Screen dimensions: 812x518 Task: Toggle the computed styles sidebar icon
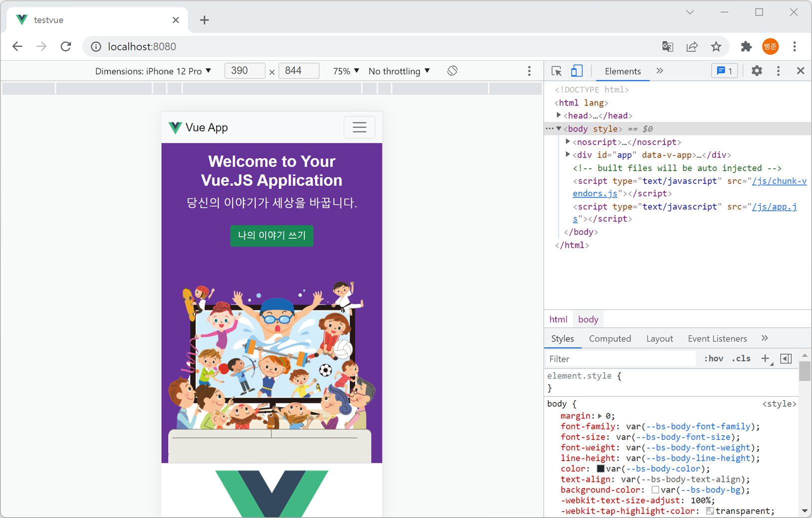[x=786, y=359]
